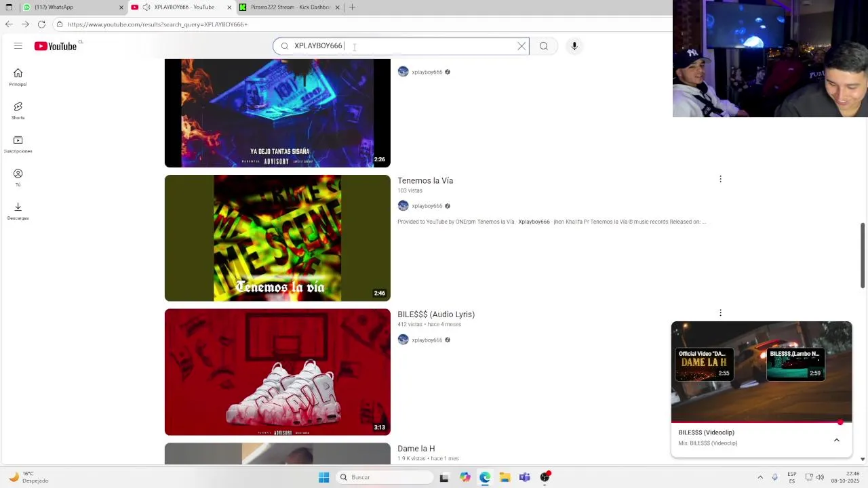The image size is (868, 488).
Task: Open Copilot from the taskbar
Action: pos(465,477)
